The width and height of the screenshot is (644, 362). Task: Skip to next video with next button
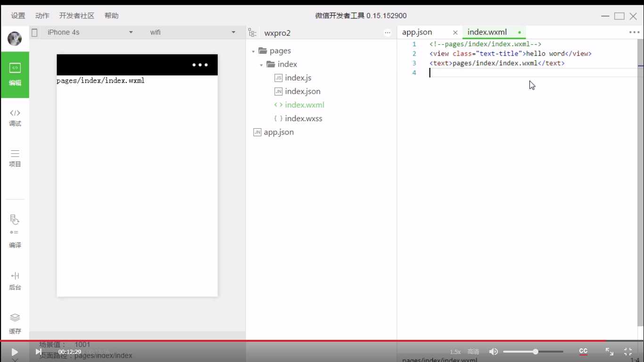[x=39, y=352]
